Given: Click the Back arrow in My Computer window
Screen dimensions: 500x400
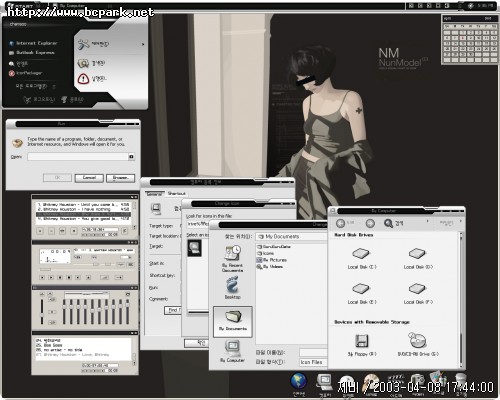Looking at the screenshot, I should coord(340,223).
